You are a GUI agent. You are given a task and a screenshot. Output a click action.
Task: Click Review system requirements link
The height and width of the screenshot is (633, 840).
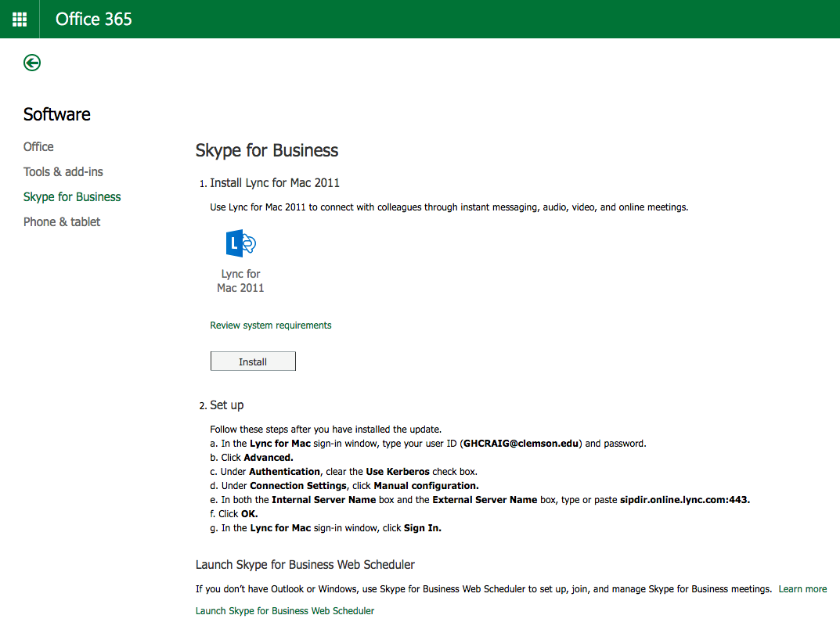point(271,325)
